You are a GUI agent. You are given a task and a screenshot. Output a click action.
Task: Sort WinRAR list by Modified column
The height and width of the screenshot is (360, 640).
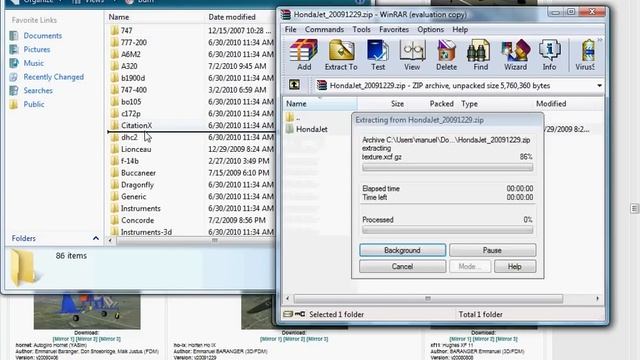point(551,104)
